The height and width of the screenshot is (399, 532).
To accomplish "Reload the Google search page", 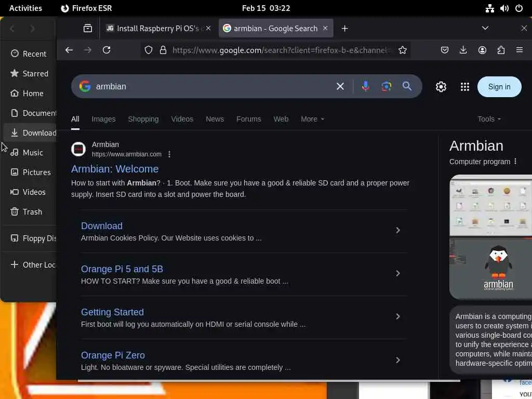I will 107,50.
